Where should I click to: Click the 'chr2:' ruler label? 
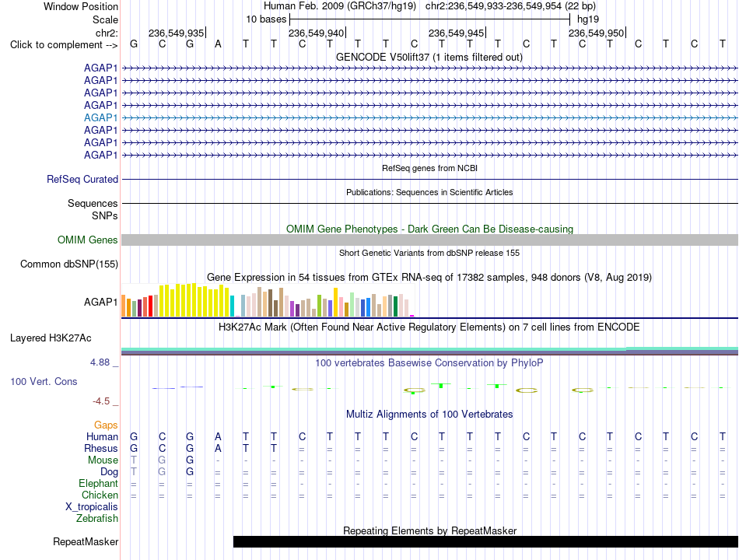click(x=107, y=33)
